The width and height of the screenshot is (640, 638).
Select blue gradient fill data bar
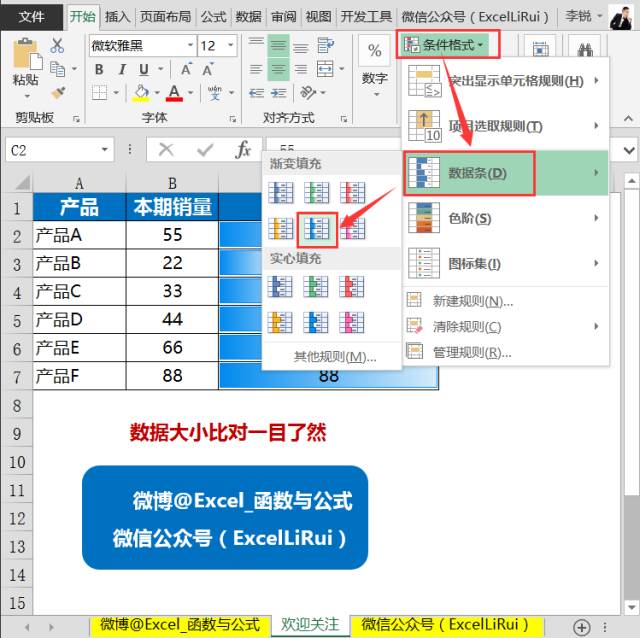pos(281,193)
